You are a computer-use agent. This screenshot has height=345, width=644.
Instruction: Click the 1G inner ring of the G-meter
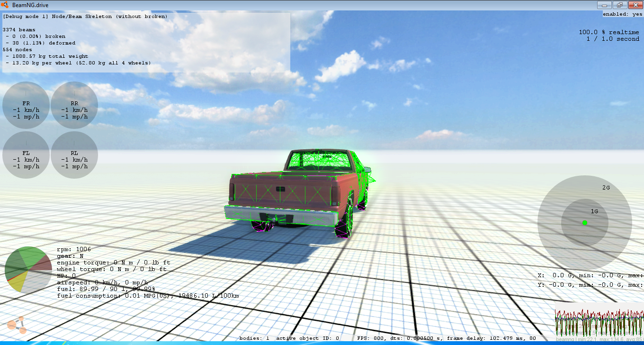click(x=585, y=223)
